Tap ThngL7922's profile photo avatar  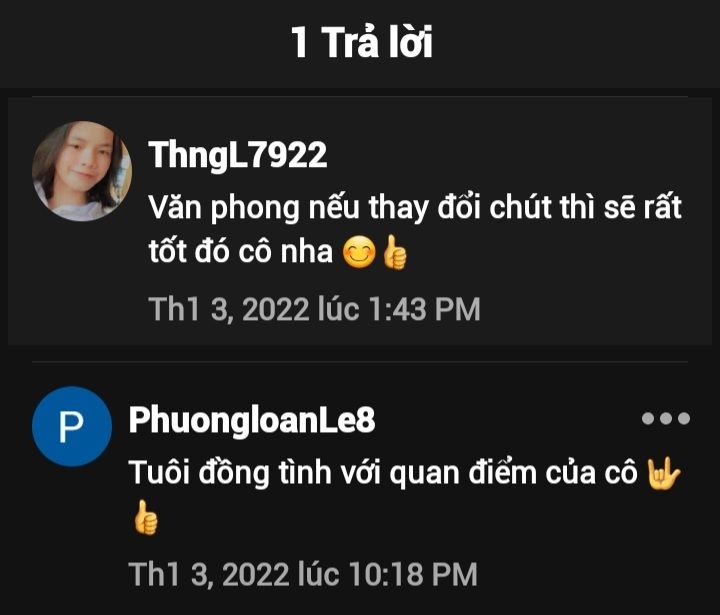pyautogui.click(x=82, y=171)
